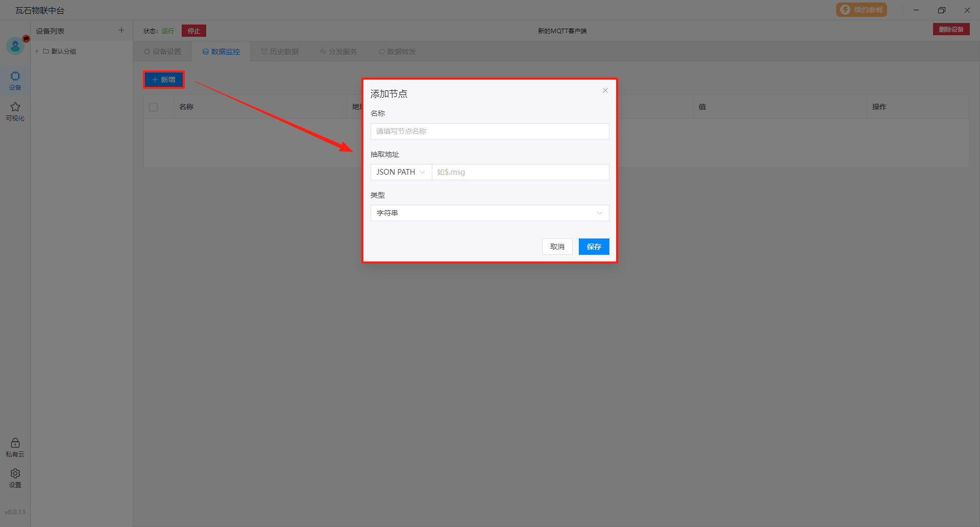Open the JSON PATH dropdown
Viewport: 980px width, 527px height.
click(401, 172)
